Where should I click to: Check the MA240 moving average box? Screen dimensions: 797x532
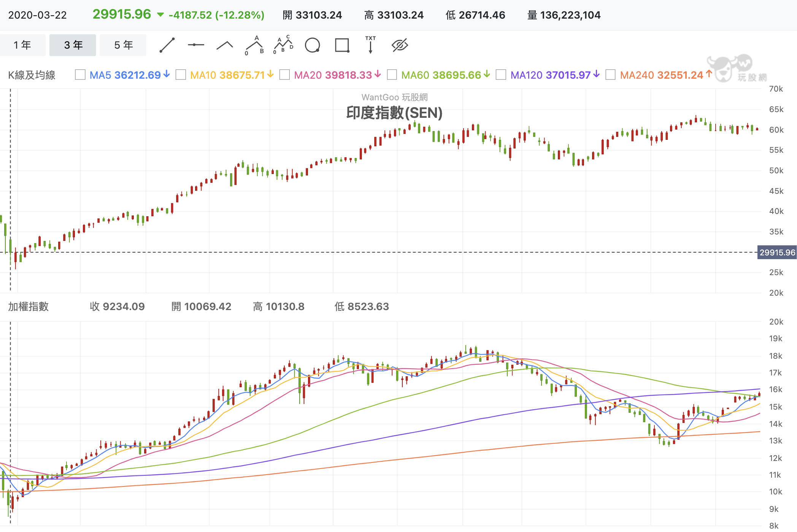coord(611,74)
